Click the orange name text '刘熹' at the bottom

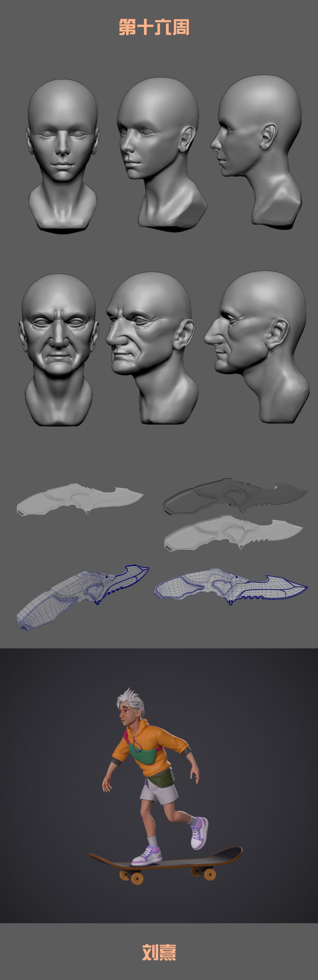coord(159,952)
